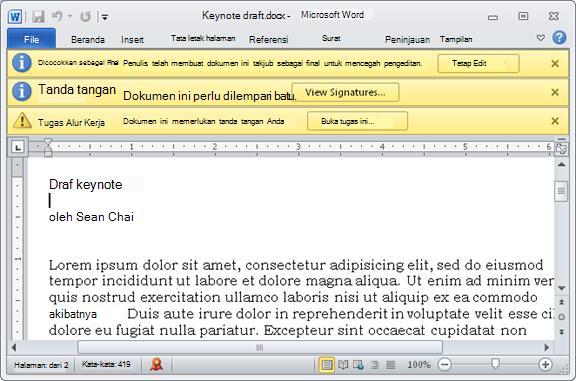Undo the last action

(57, 16)
